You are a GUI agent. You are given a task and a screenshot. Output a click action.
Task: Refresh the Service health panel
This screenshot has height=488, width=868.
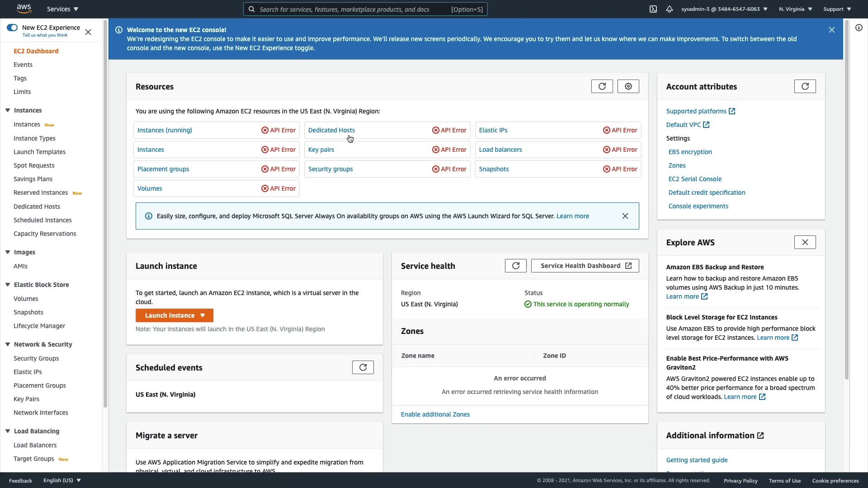click(515, 266)
